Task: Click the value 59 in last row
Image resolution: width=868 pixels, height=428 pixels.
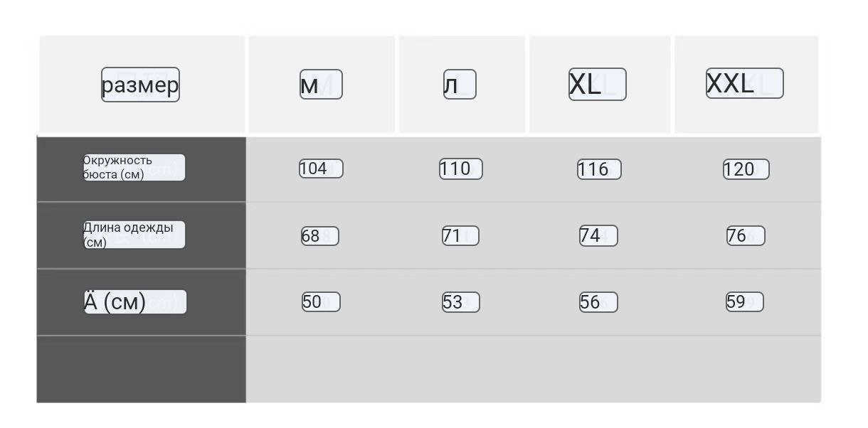Action: [x=745, y=302]
